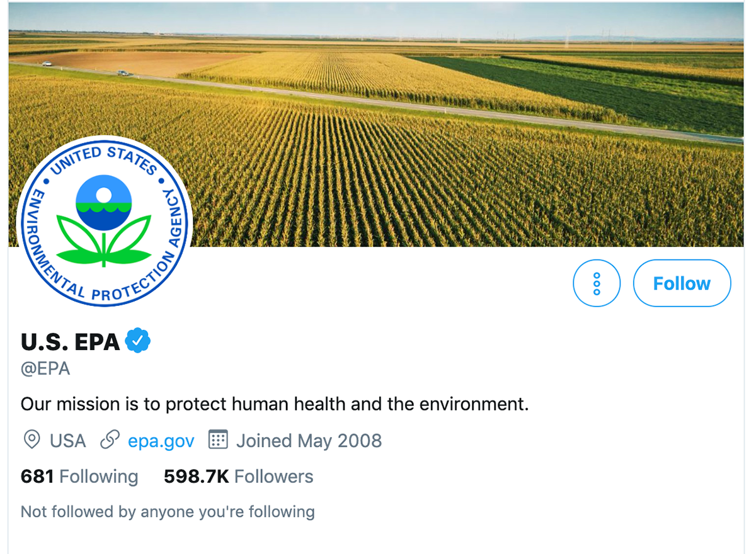Visit the epa.gov website link
The width and height of the screenshot is (756, 554).
[x=161, y=441]
